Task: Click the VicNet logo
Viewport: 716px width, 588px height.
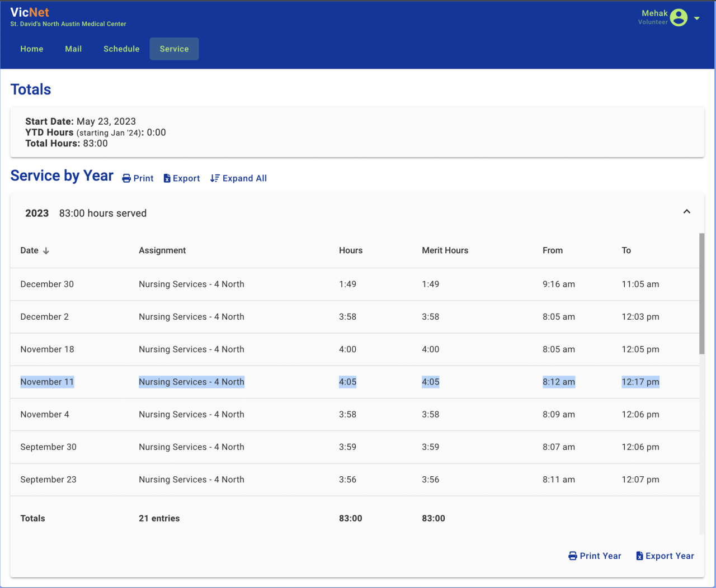Action: point(30,12)
